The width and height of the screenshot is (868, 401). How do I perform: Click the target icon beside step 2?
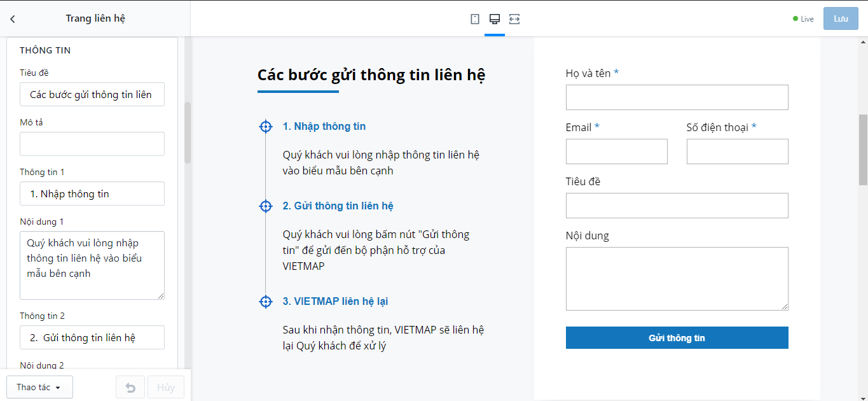point(266,206)
